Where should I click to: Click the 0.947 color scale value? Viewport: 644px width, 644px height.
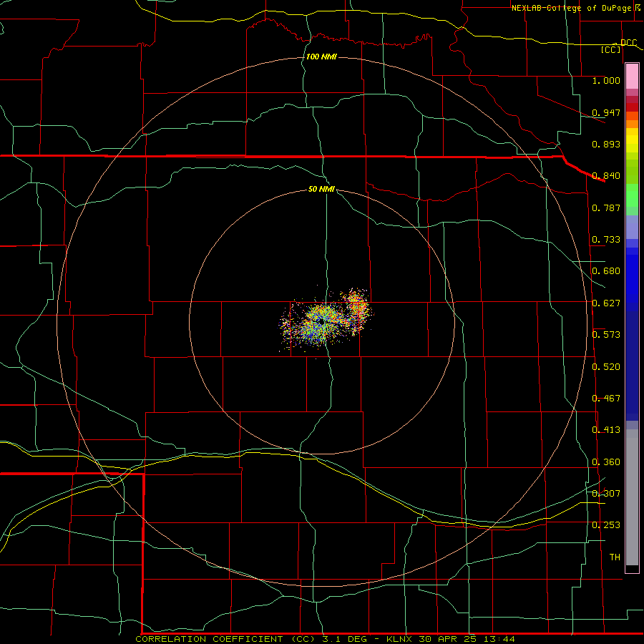pyautogui.click(x=606, y=112)
